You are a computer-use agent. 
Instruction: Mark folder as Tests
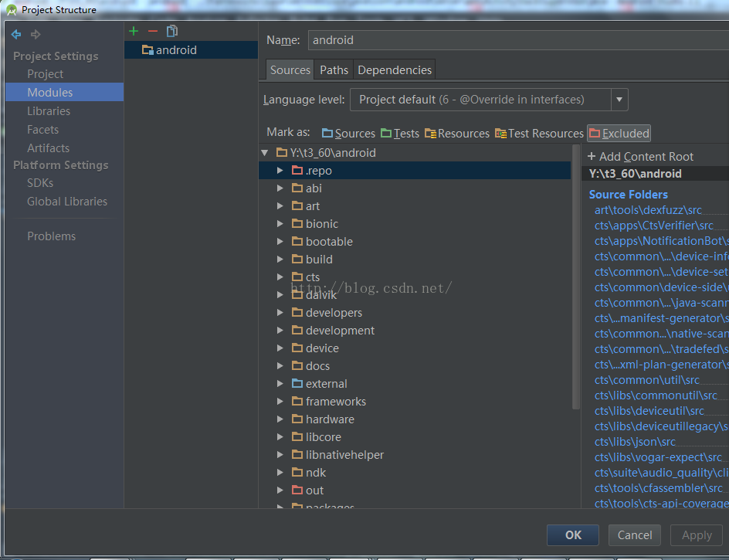pos(400,134)
